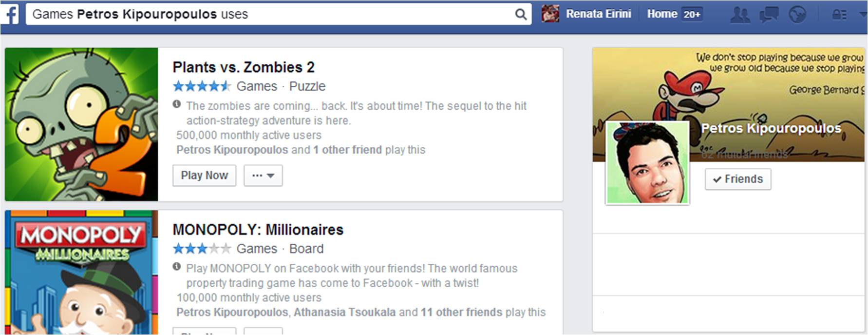Open the messages icon
The image size is (868, 335).
pyautogui.click(x=769, y=15)
